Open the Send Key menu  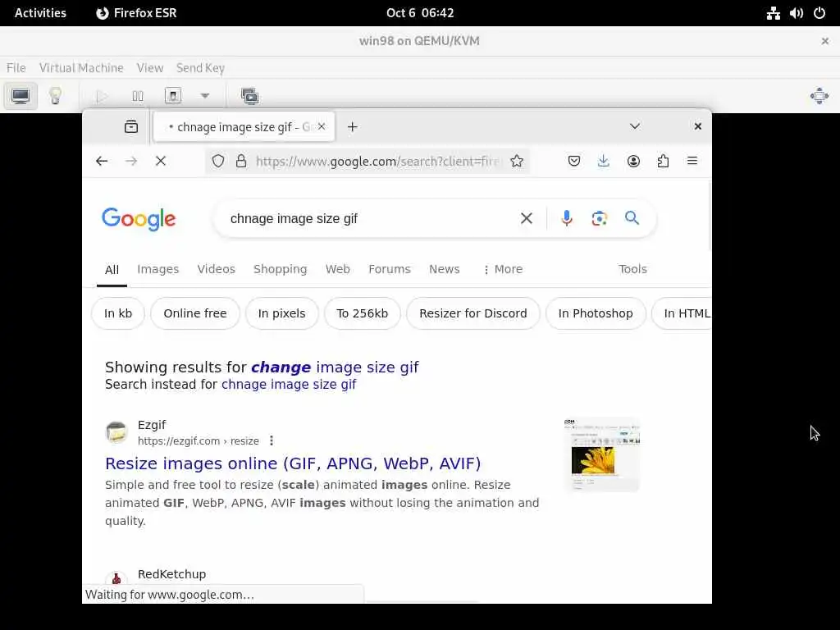click(x=200, y=68)
